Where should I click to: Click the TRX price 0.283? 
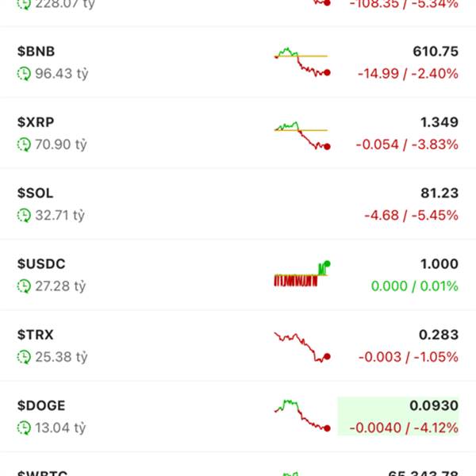439,335
